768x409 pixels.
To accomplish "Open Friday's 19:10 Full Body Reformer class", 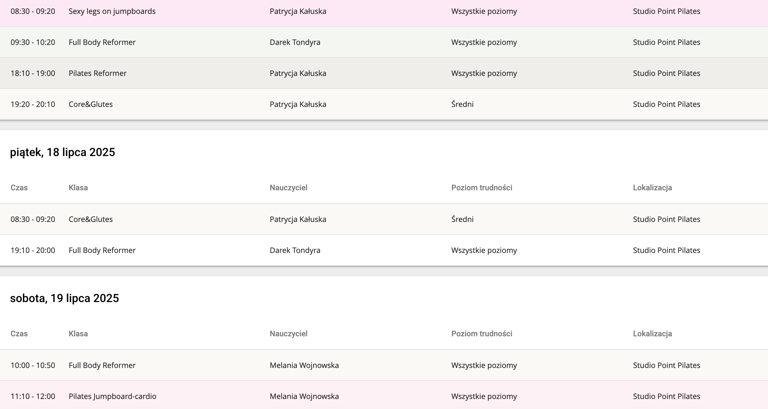I will point(102,251).
